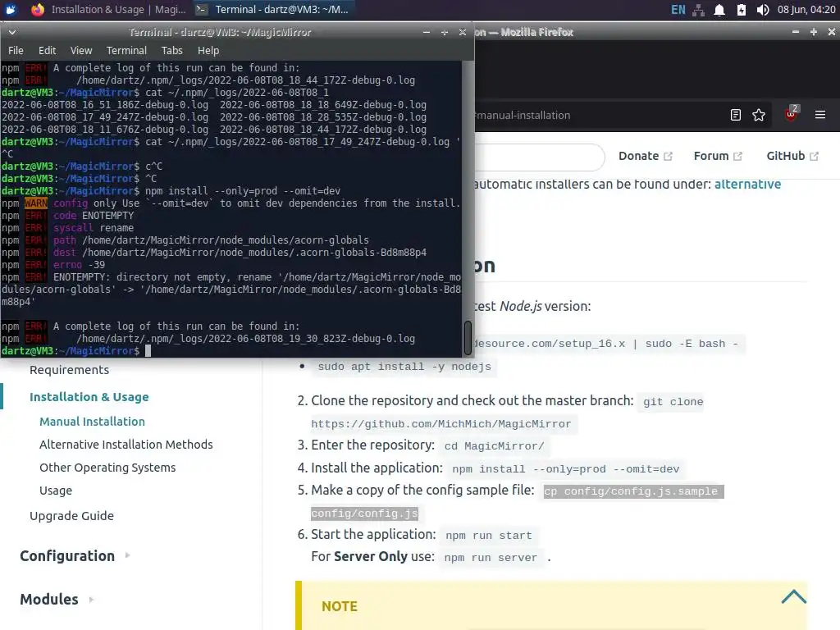The height and width of the screenshot is (630, 840).
Task: Open Alternative Installation Methods sidebar item
Action: coord(126,445)
